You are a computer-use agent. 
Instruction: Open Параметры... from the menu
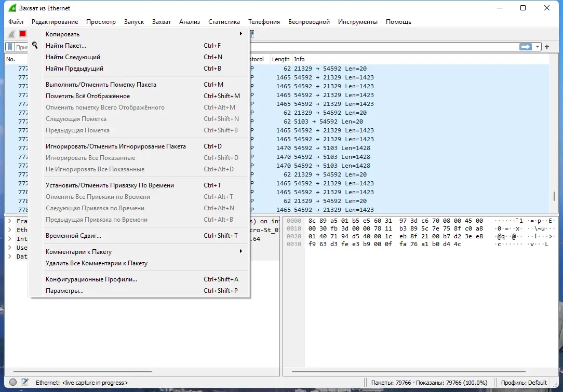click(x=139, y=291)
